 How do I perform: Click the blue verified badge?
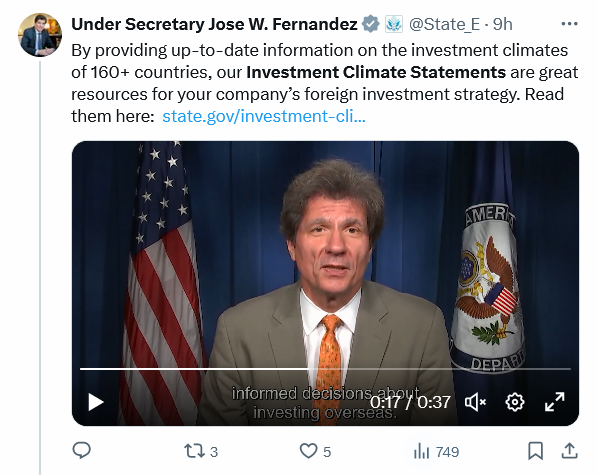click(x=371, y=24)
